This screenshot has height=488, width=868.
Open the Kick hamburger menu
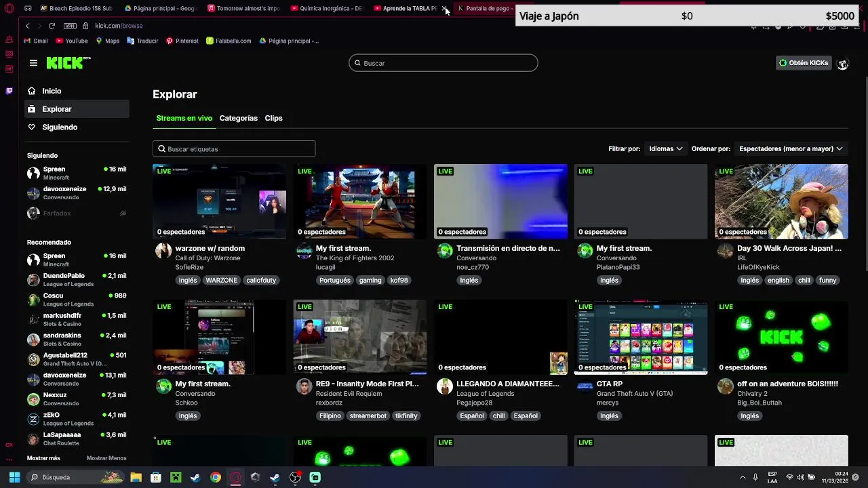33,63
